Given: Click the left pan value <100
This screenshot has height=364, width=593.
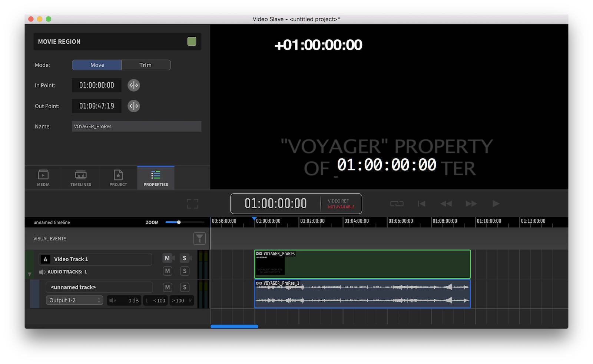Looking at the screenshot, I should [x=156, y=300].
